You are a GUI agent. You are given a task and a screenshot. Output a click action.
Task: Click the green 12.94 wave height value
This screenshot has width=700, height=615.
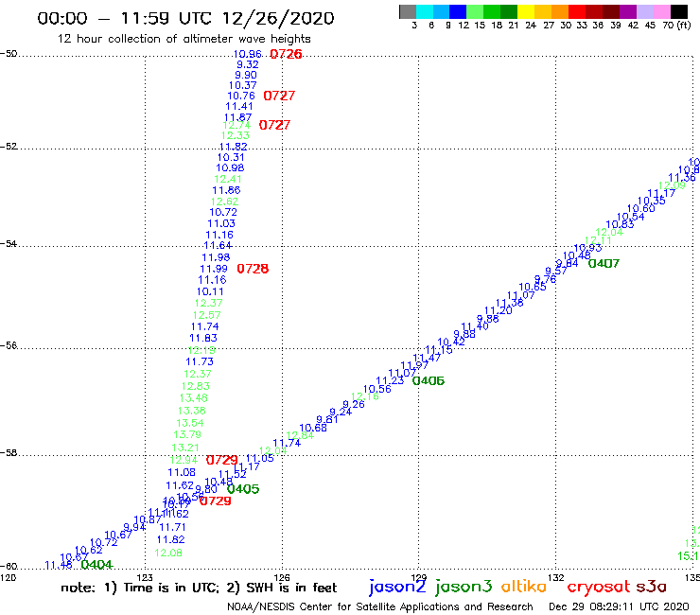click(x=184, y=460)
